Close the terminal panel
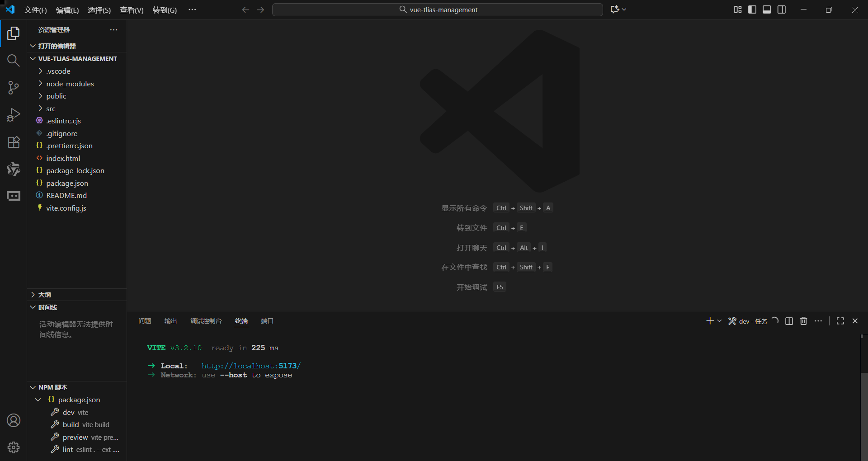This screenshot has width=868, height=461. [855, 321]
